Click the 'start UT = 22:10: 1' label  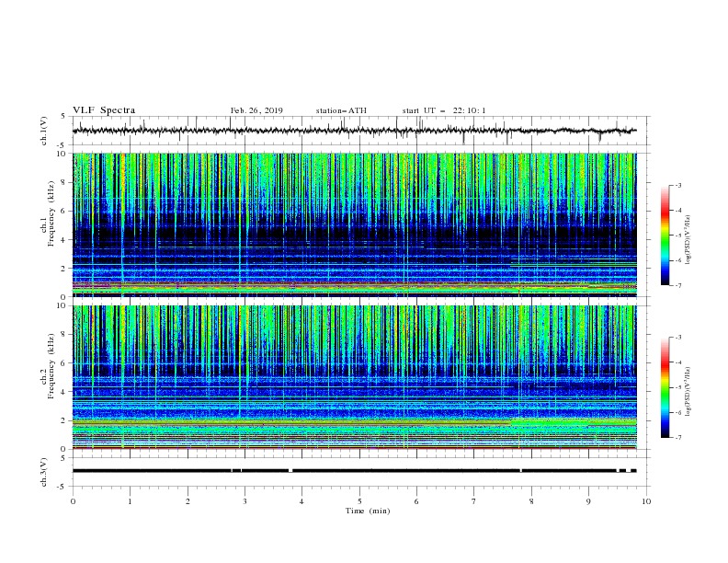(x=444, y=110)
